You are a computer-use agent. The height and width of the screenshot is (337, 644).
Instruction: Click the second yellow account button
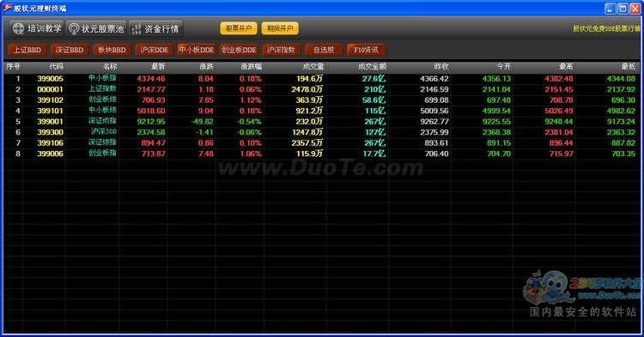point(280,28)
